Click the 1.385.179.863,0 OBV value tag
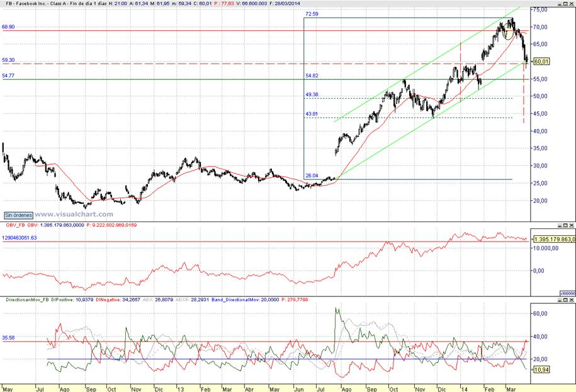Image resolution: width=576 pixels, height=392 pixels. pos(555,239)
